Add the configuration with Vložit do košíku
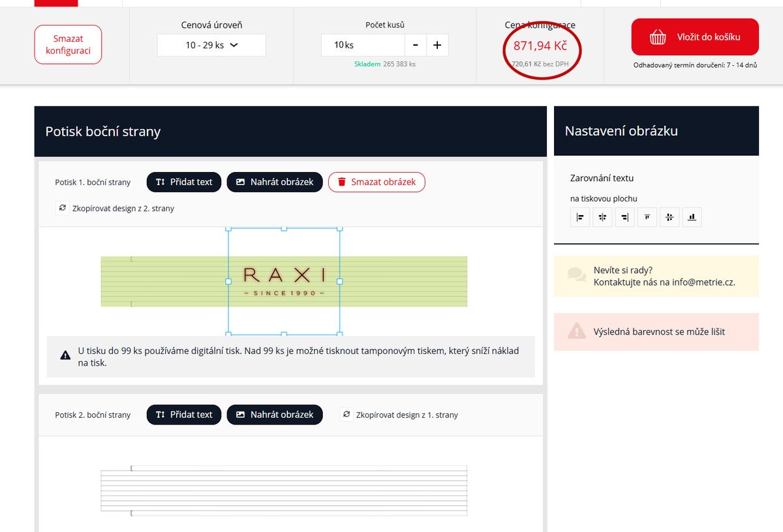 (x=695, y=37)
